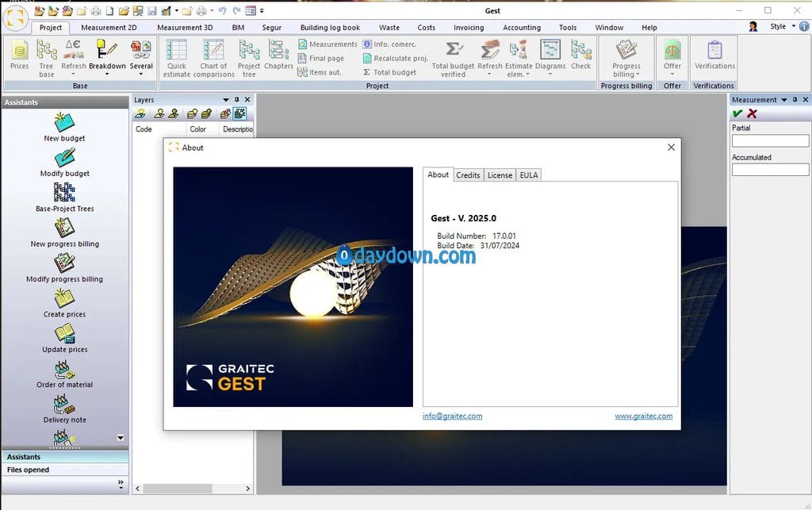Click the info@graitec.com email link
812x510 pixels.
tap(452, 416)
